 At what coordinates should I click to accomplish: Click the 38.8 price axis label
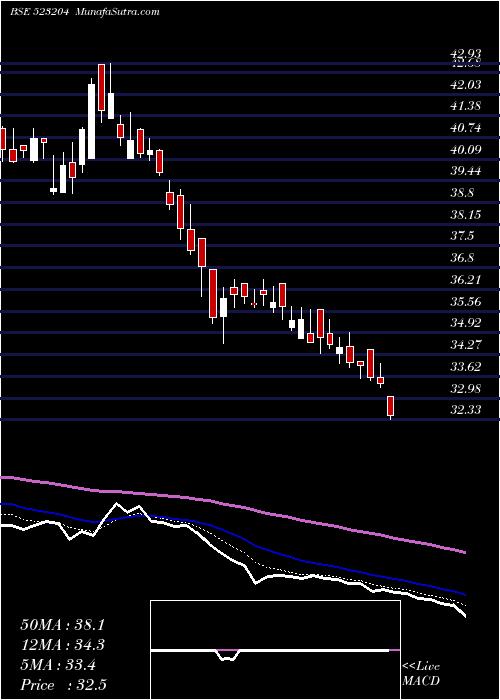pos(462,193)
